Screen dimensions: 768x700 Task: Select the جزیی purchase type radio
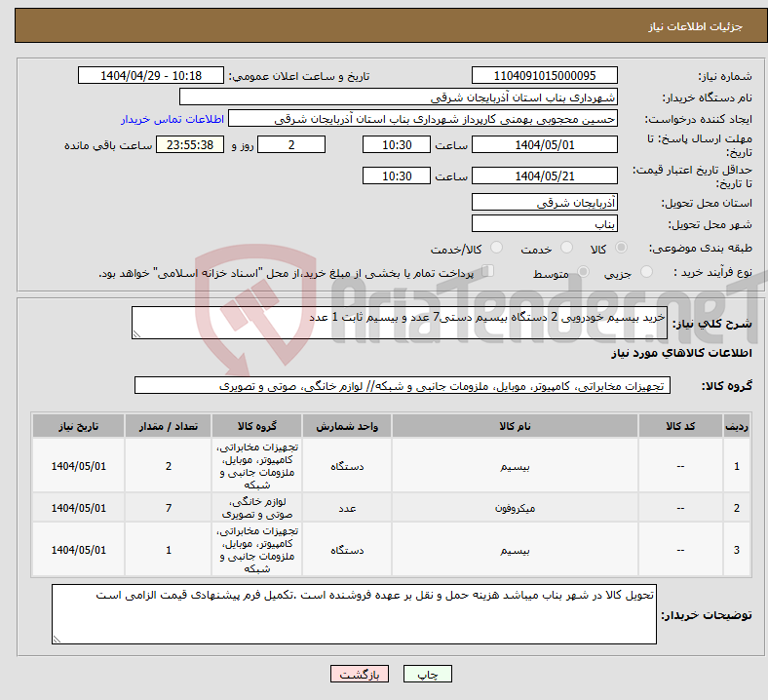point(646,271)
